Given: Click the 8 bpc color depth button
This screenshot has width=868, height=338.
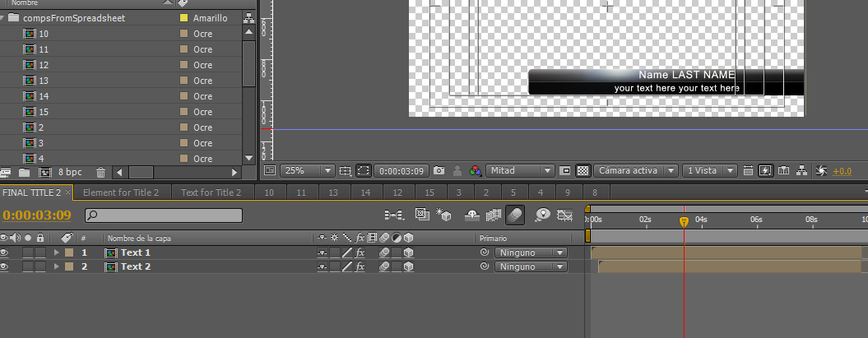Looking at the screenshot, I should pyautogui.click(x=70, y=173).
